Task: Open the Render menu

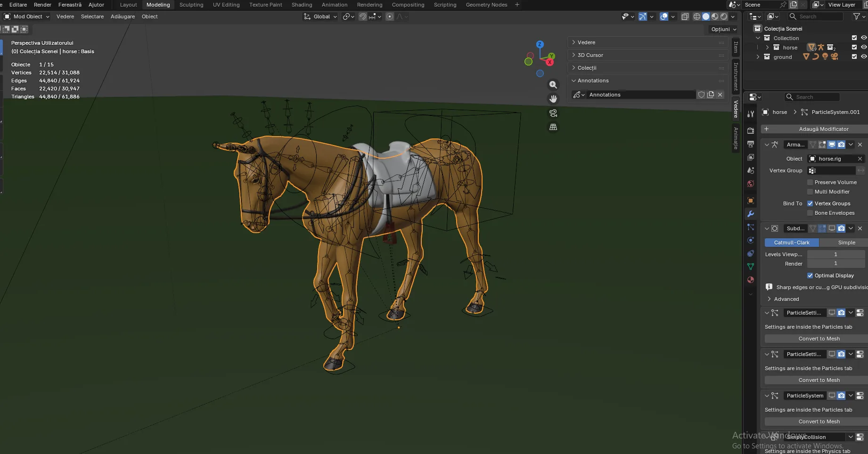Action: tap(42, 5)
